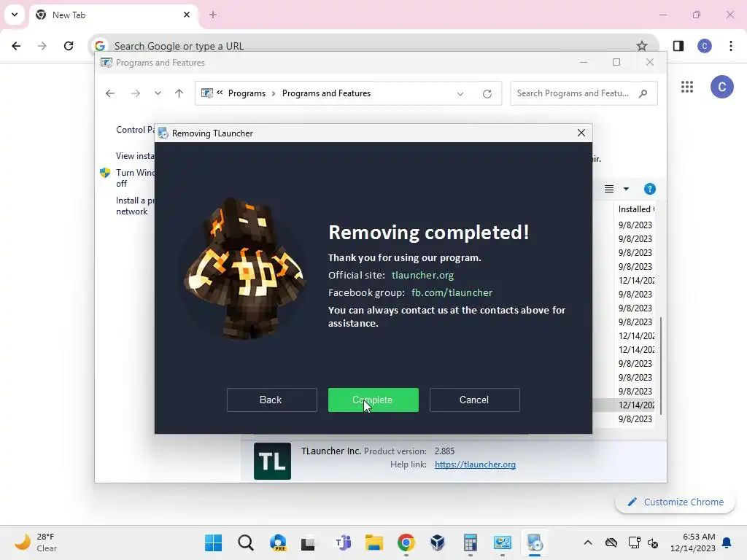
Task: Select the New Tab tab
Action: point(115,15)
